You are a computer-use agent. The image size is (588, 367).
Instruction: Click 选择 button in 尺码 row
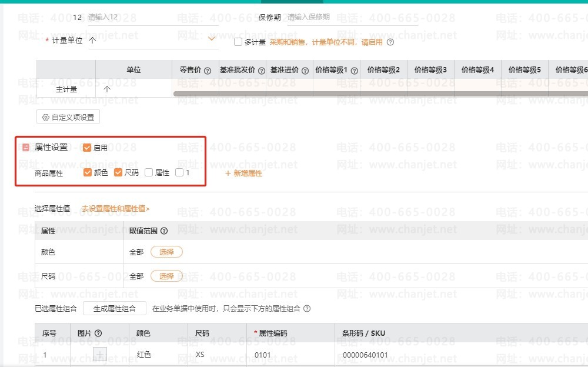point(166,276)
